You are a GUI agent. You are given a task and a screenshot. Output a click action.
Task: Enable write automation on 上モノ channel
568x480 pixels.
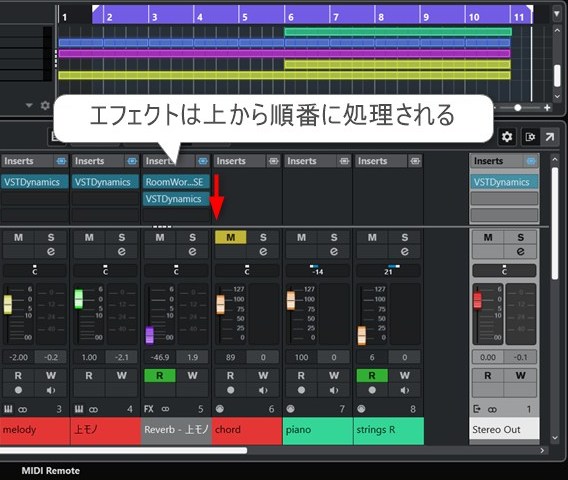(x=122, y=376)
